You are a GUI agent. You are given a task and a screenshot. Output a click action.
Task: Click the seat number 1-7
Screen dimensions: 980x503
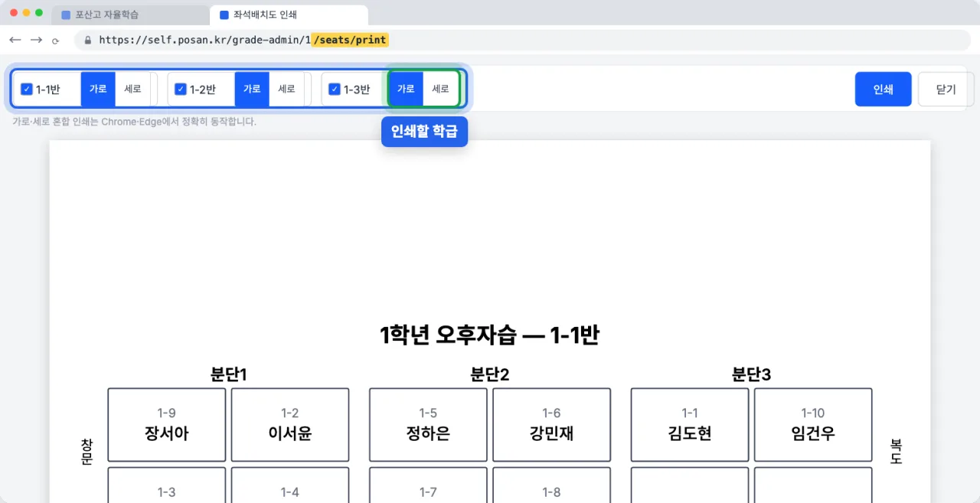pos(428,492)
